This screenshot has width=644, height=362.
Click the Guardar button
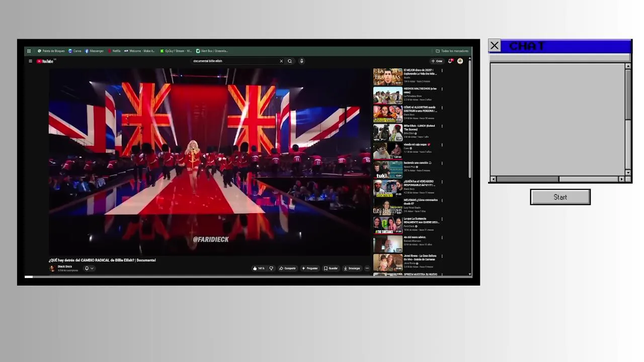click(331, 268)
